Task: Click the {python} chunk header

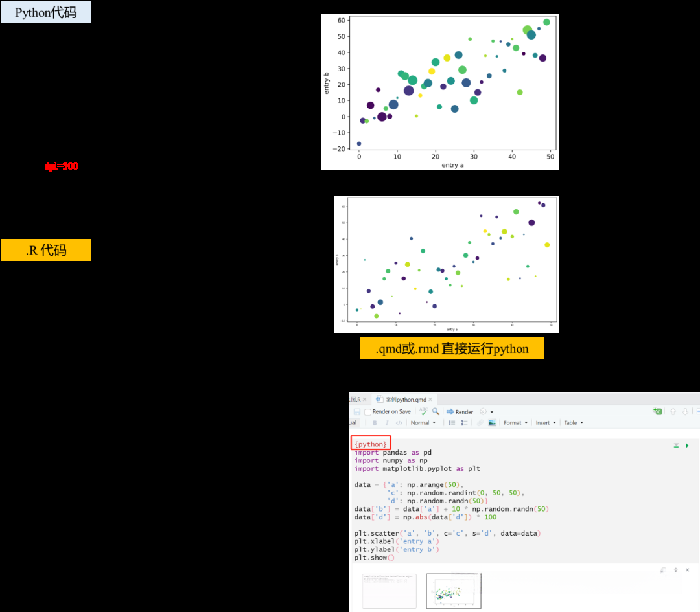Action: click(x=371, y=444)
